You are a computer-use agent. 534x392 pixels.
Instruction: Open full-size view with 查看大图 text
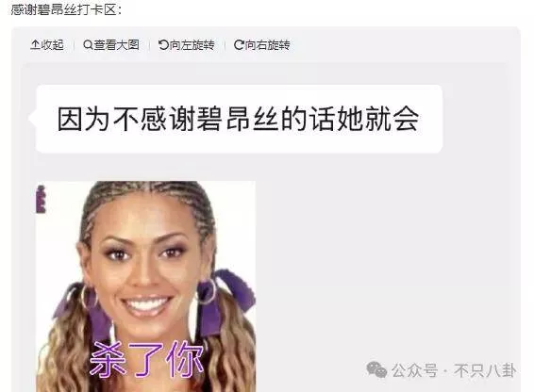tap(116, 44)
